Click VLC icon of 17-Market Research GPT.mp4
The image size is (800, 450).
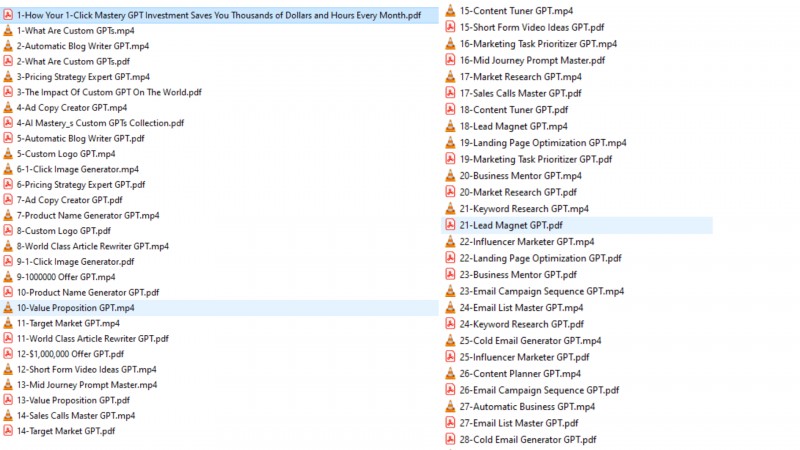tap(450, 77)
